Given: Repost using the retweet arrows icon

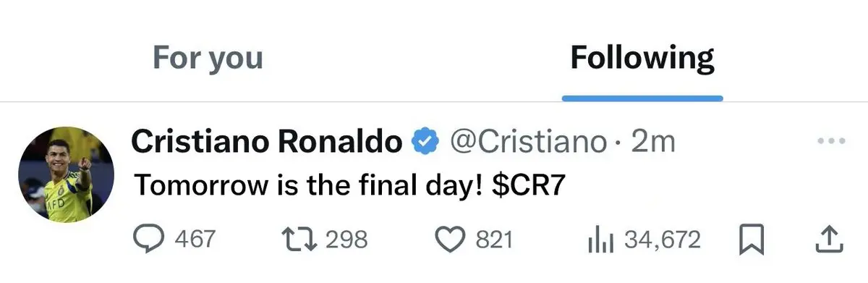Looking at the screenshot, I should [297, 240].
